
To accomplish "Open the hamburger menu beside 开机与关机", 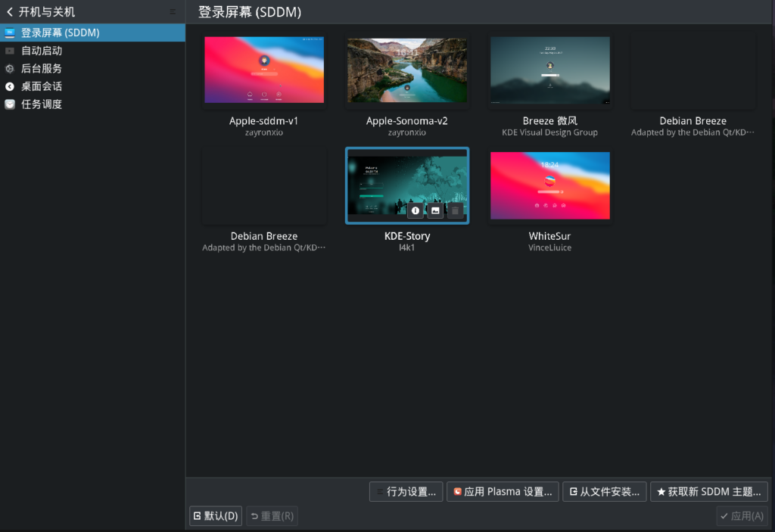I will click(x=173, y=12).
